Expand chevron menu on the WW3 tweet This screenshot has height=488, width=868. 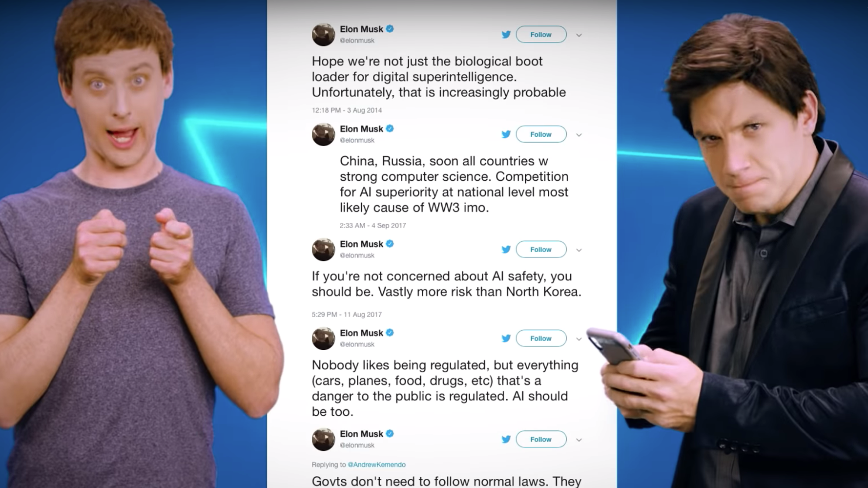tap(579, 135)
